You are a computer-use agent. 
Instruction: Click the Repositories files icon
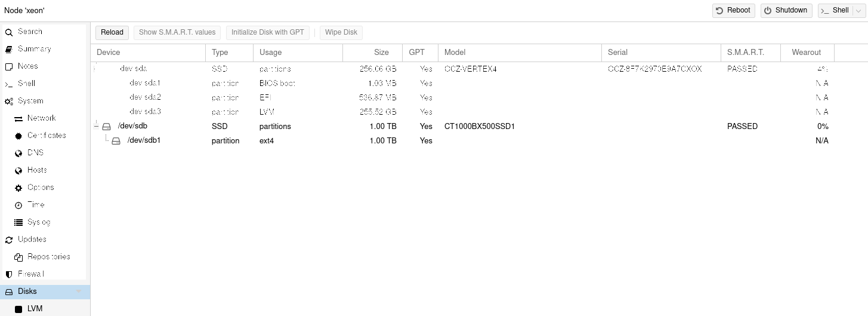click(x=18, y=257)
